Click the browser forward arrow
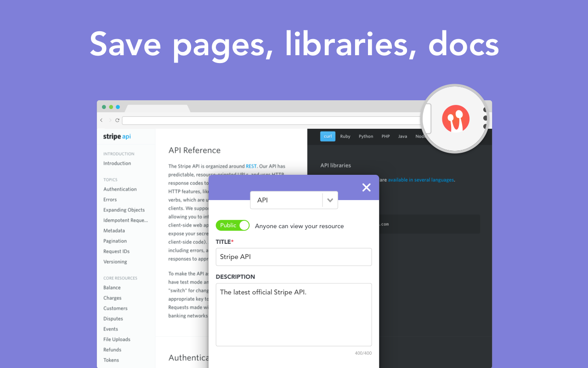Screen dimensions: 588x368 tap(110, 120)
